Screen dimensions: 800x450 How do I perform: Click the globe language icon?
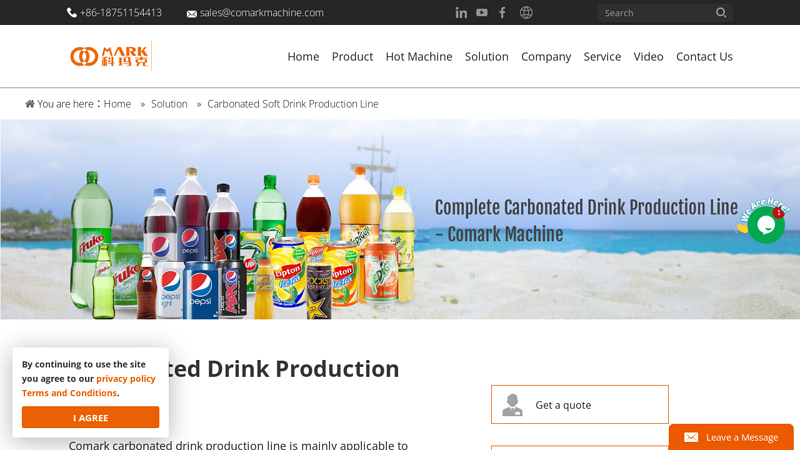pyautogui.click(x=526, y=12)
